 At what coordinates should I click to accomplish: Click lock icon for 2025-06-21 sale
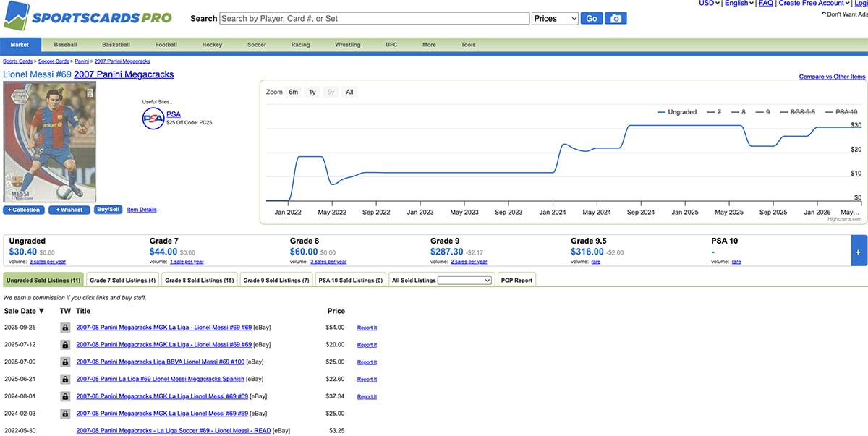coord(65,379)
